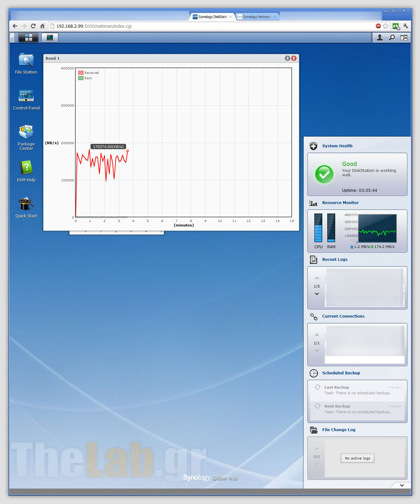Open File Station desktop icon
The width and height of the screenshot is (420, 504).
click(26, 60)
